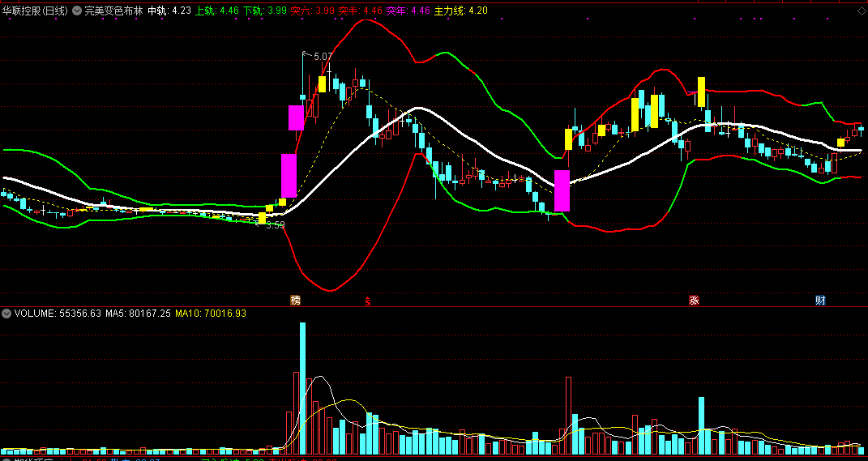This screenshot has width=868, height=461.
Task: Click the 5.07 high price label
Action: pos(323,57)
